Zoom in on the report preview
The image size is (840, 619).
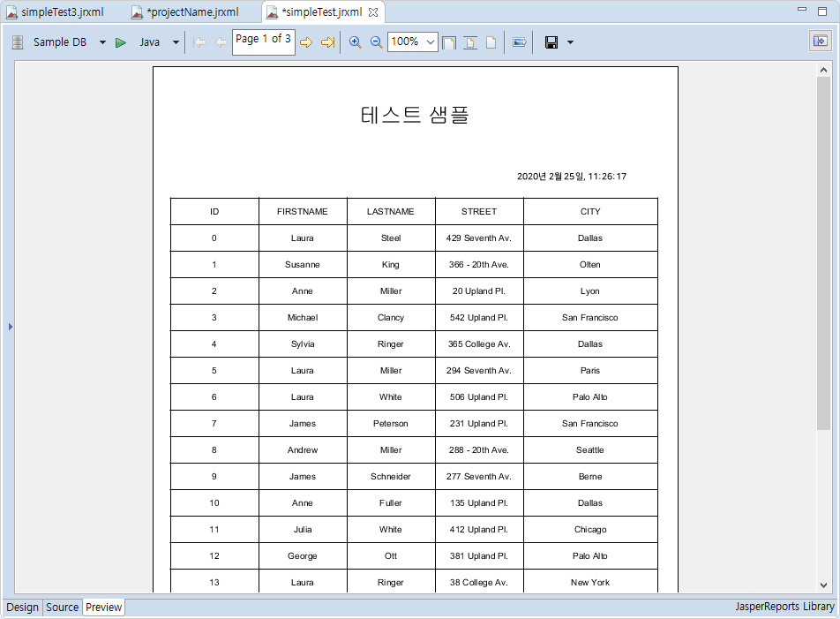point(355,42)
